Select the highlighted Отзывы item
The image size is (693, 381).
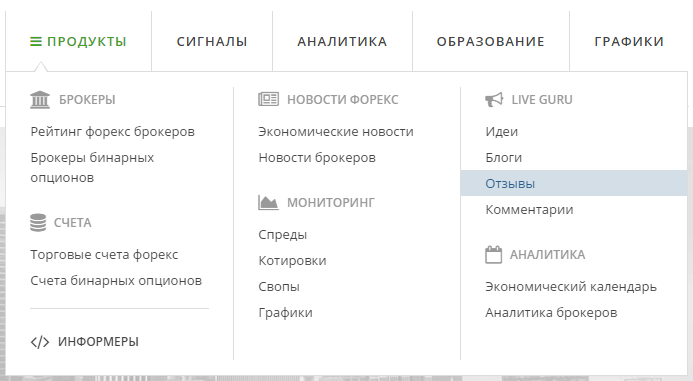click(574, 183)
